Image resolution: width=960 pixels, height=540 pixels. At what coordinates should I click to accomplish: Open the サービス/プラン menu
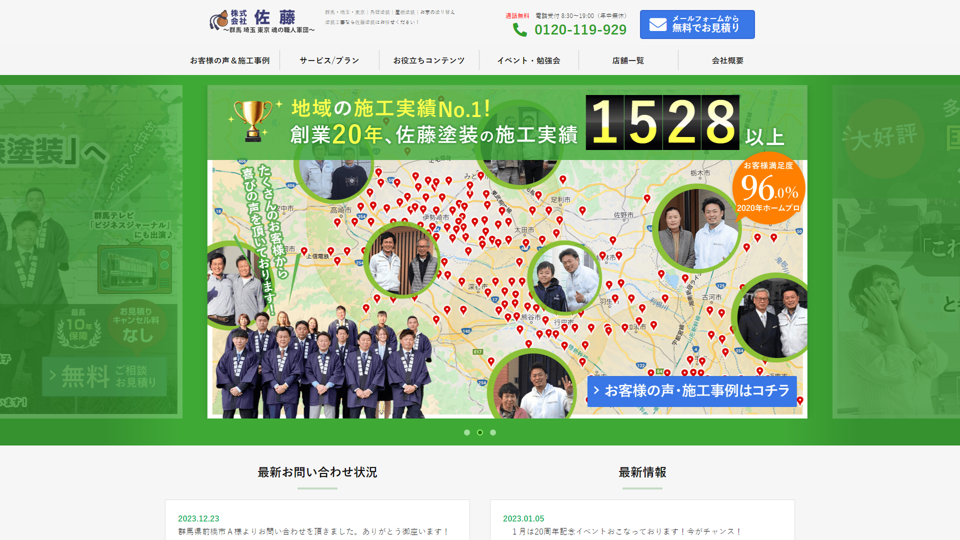coord(329,61)
